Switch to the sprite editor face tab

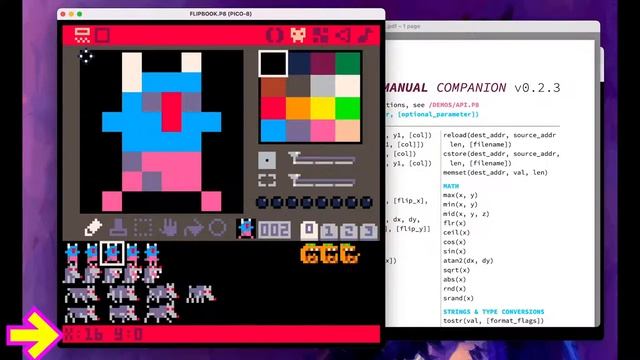coord(298,35)
